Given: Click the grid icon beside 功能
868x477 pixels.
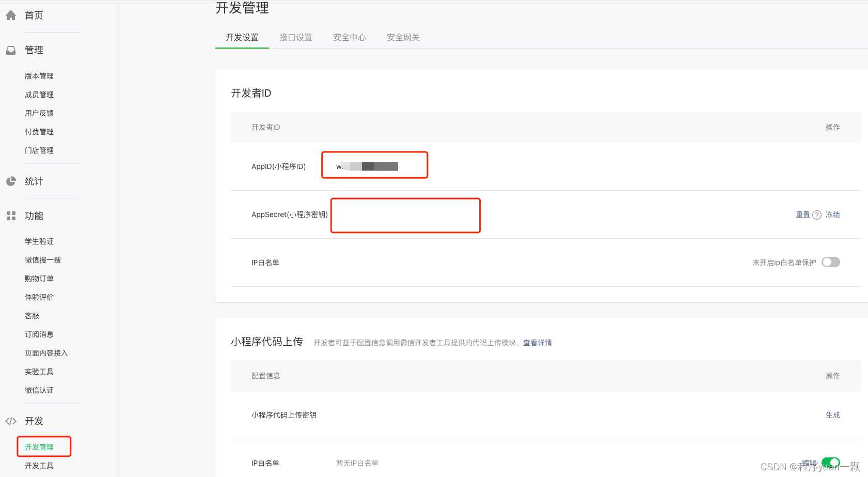Looking at the screenshot, I should click(11, 216).
